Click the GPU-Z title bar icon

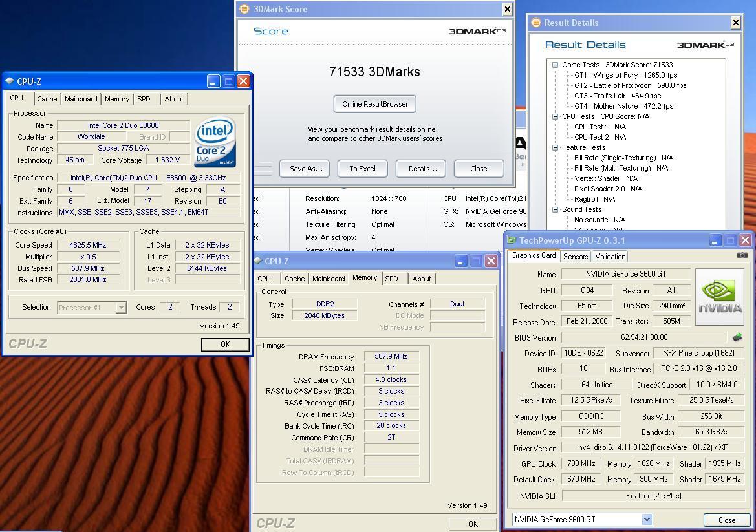511,240
